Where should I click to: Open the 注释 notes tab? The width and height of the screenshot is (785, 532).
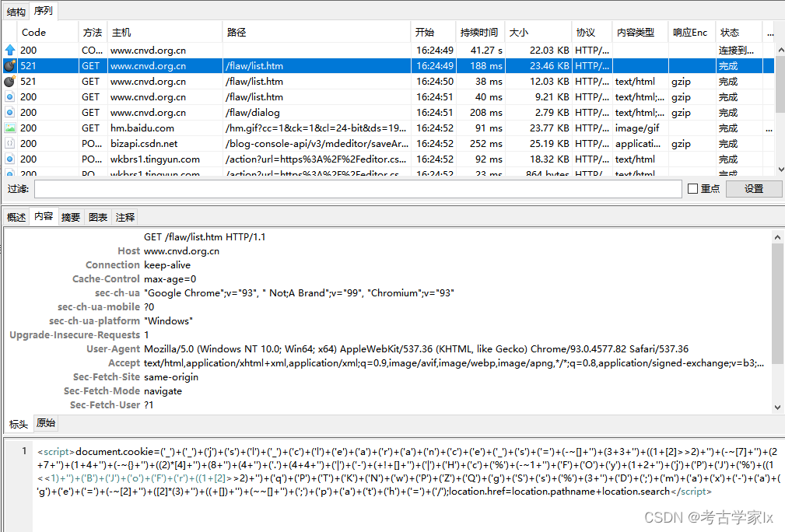(x=125, y=217)
